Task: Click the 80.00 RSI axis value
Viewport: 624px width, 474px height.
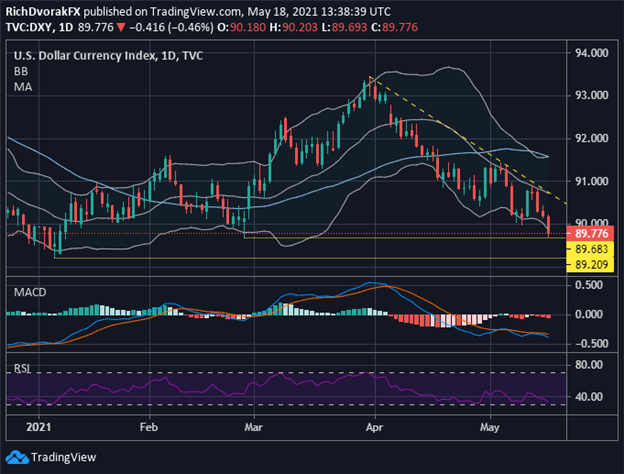Action: click(x=589, y=365)
